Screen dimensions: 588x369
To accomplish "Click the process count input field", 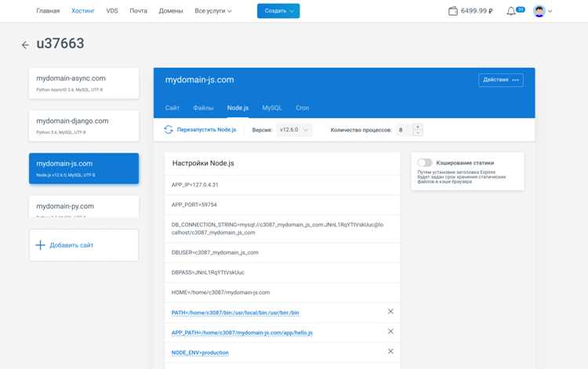I will tap(405, 130).
